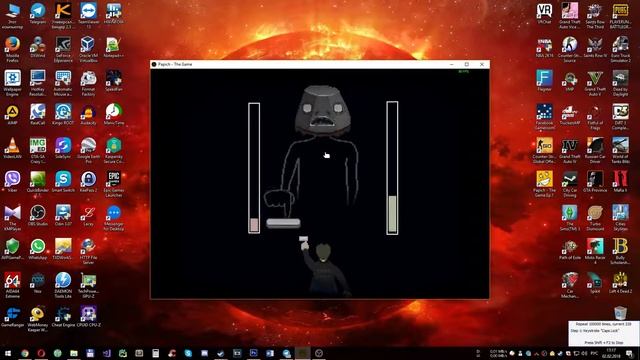
Task: Open the HTTP File Server shortcut
Action: click(x=88, y=251)
